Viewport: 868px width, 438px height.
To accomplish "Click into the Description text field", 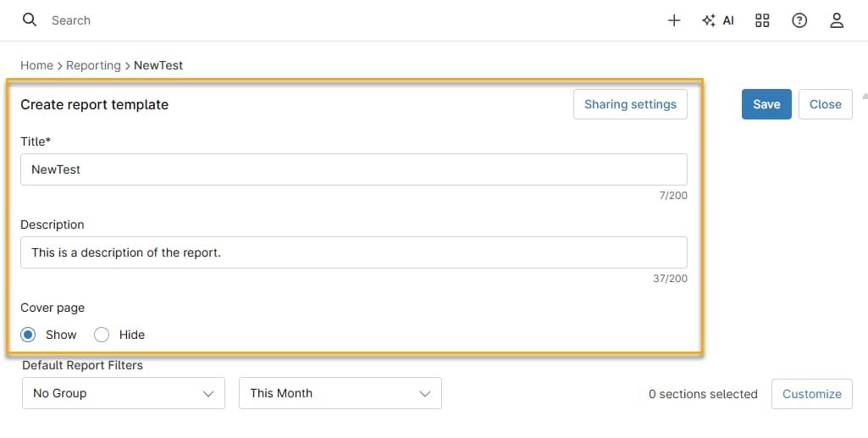I will pyautogui.click(x=354, y=252).
